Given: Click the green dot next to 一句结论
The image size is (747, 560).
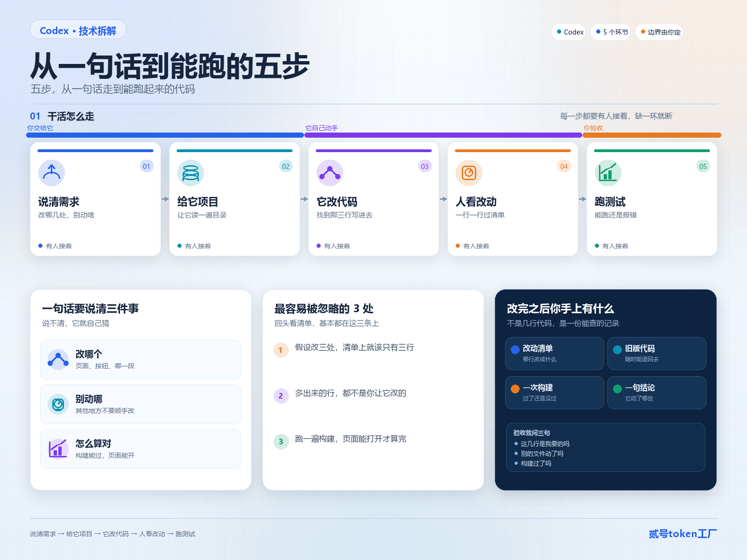Looking at the screenshot, I should click(x=618, y=389).
